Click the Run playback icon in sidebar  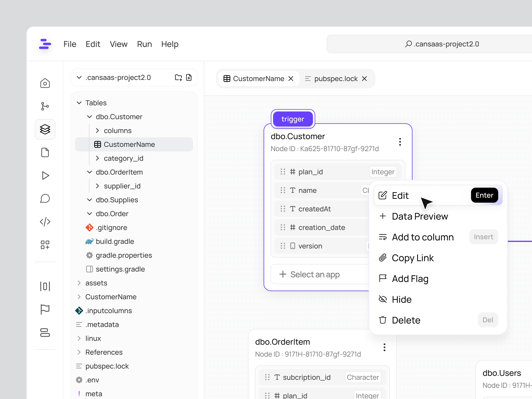(45, 175)
